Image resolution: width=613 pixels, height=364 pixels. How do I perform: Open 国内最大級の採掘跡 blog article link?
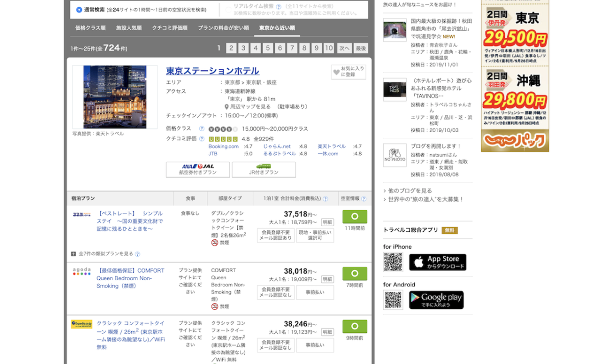441,29
